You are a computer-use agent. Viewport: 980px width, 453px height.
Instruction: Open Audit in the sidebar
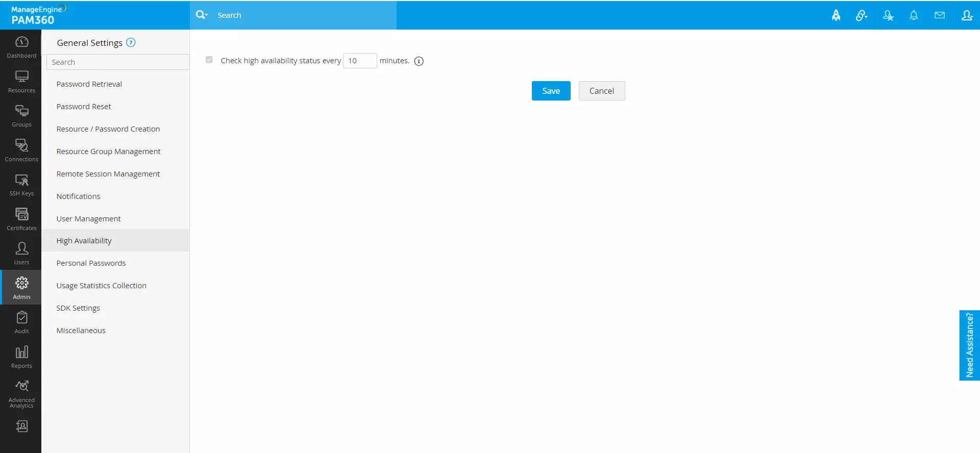(21, 322)
